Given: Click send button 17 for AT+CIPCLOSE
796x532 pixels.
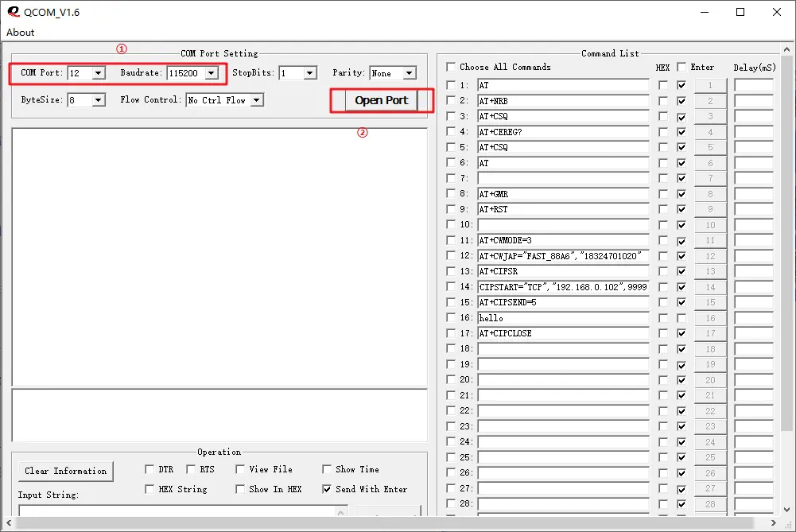Looking at the screenshot, I should tap(710, 333).
